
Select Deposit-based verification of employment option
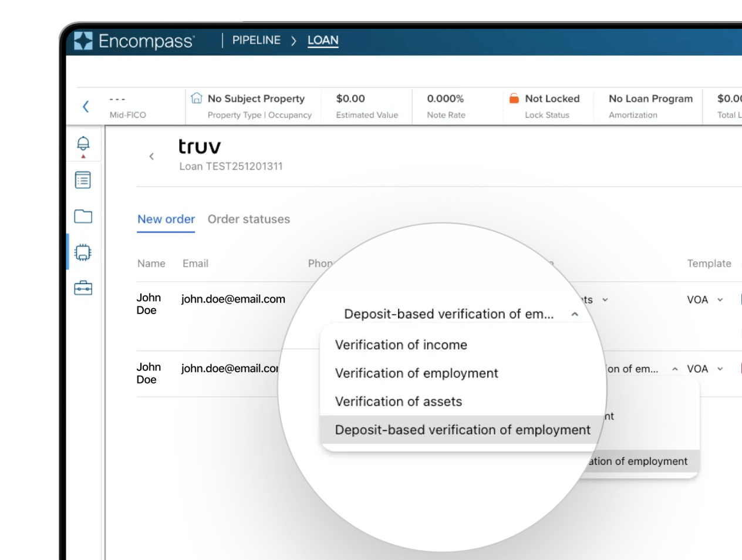pyautogui.click(x=463, y=430)
